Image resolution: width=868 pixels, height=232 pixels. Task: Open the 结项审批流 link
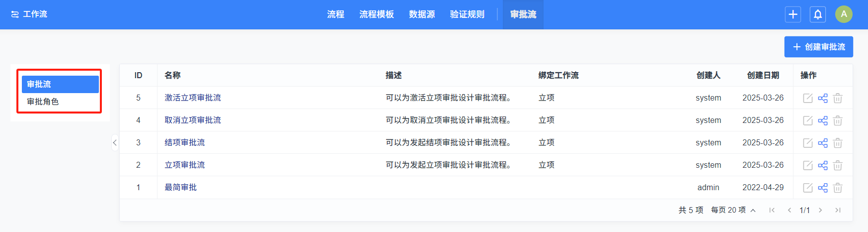click(185, 142)
